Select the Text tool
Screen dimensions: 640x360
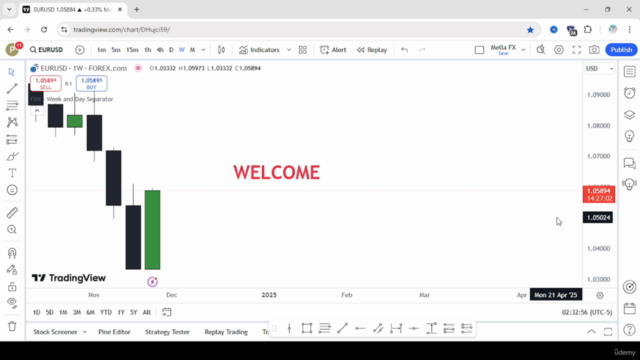[12, 173]
